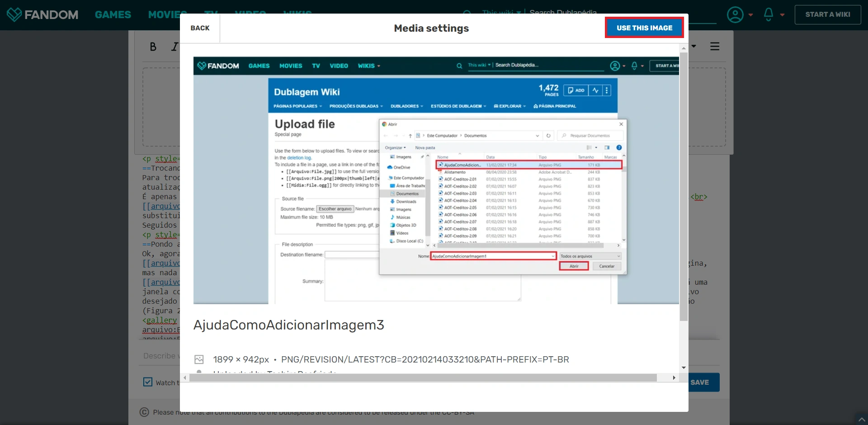This screenshot has width=868, height=425.
Task: Click the <br> tag in the editor
Action: point(698,197)
